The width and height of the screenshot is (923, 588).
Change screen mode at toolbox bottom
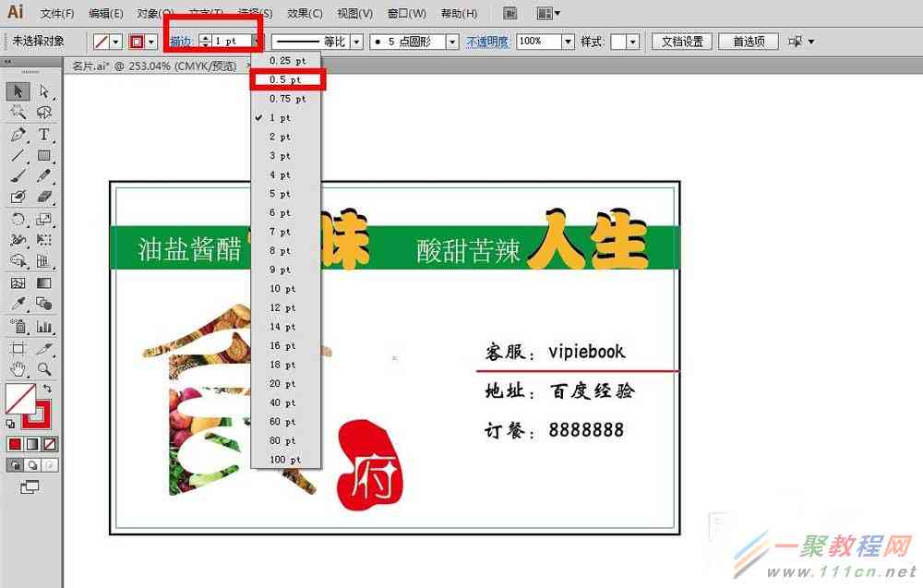coord(30,486)
